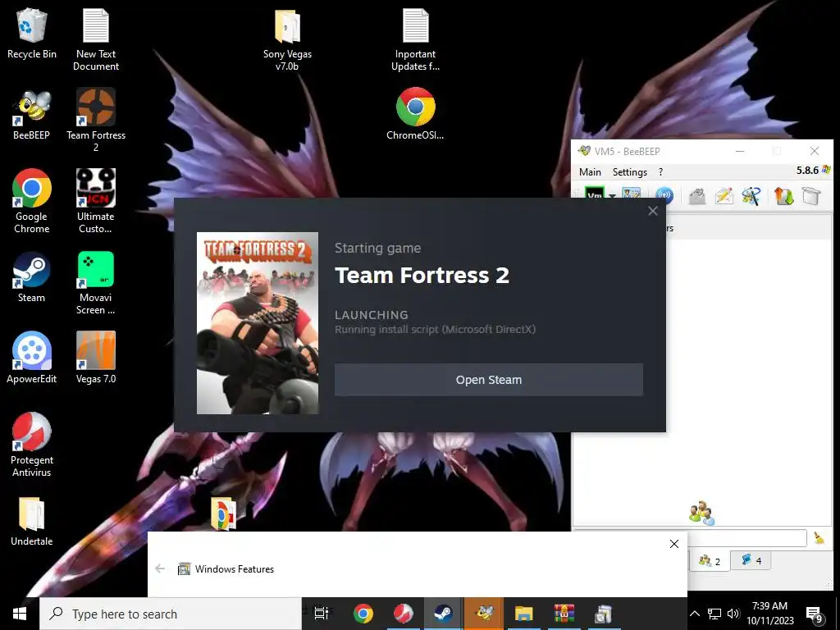Select the Team Fortress 2 desktop shortcut
The width and height of the screenshot is (840, 630).
96,120
